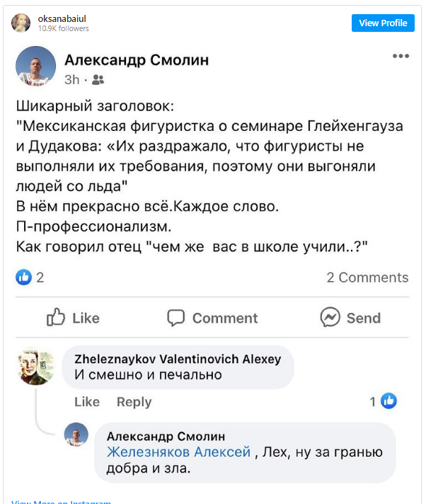Image resolution: width=426 pixels, height=504 pixels.
Task: Open the oksanabaiul profile avatar
Action: [21, 23]
